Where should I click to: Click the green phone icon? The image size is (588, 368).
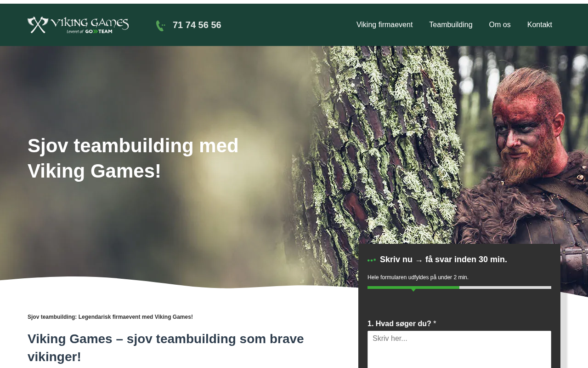(x=160, y=26)
